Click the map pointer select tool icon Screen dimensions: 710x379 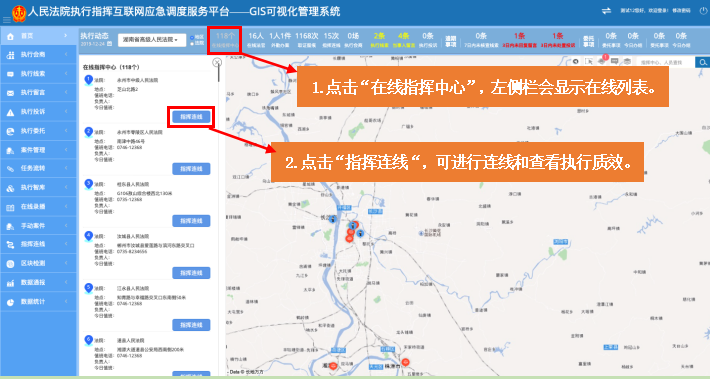tap(589, 61)
